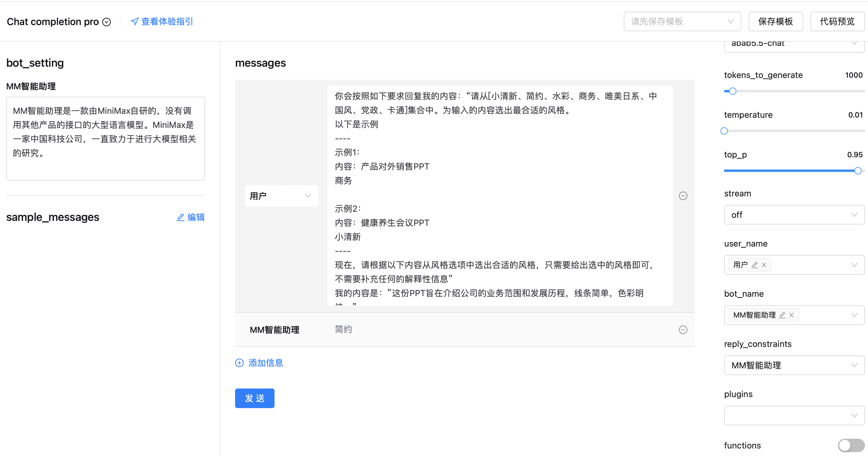Click the messages heading
This screenshot has height=465, width=868.
tap(260, 63)
